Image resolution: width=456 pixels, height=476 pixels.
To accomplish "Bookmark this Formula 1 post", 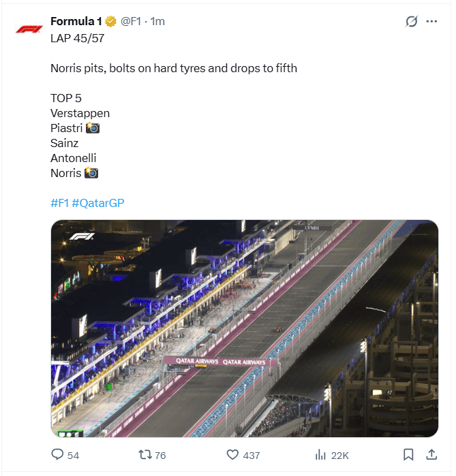I will (408, 454).
